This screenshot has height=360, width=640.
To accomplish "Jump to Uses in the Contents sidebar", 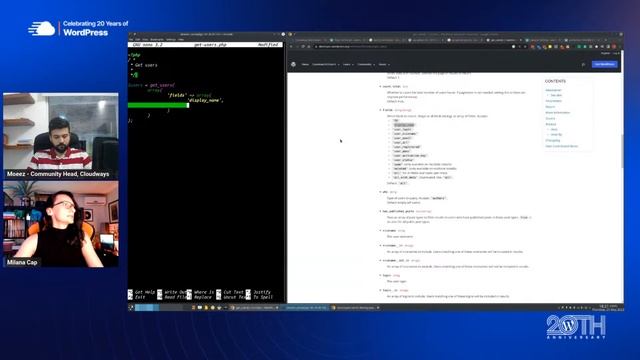I will click(554, 129).
